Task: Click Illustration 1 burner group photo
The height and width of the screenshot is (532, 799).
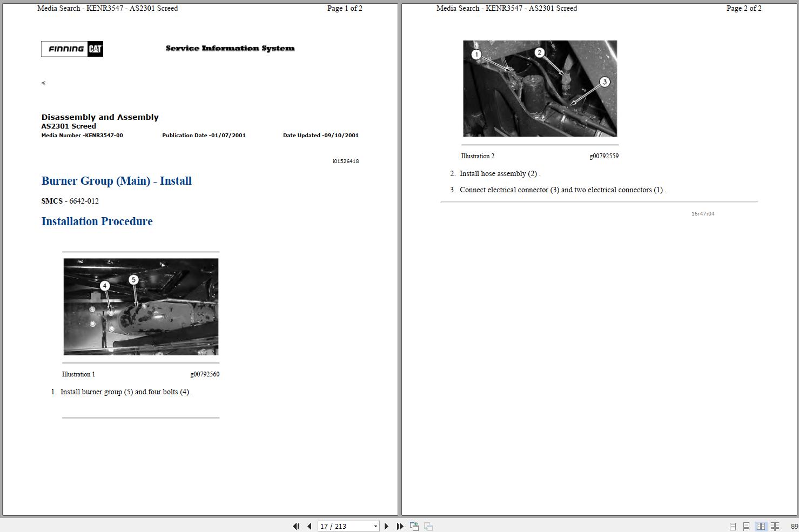Action: 141,306
